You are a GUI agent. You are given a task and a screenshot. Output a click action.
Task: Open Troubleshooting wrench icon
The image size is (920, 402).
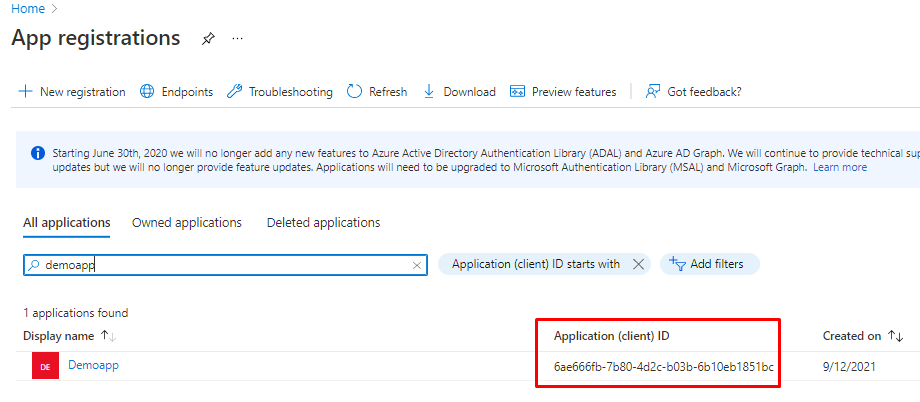tap(235, 92)
